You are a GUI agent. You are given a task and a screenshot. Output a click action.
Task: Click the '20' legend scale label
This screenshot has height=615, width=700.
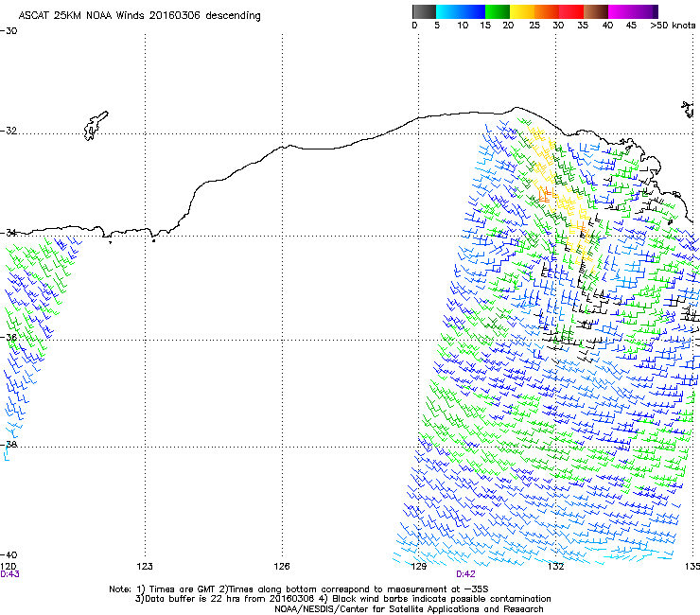click(508, 25)
